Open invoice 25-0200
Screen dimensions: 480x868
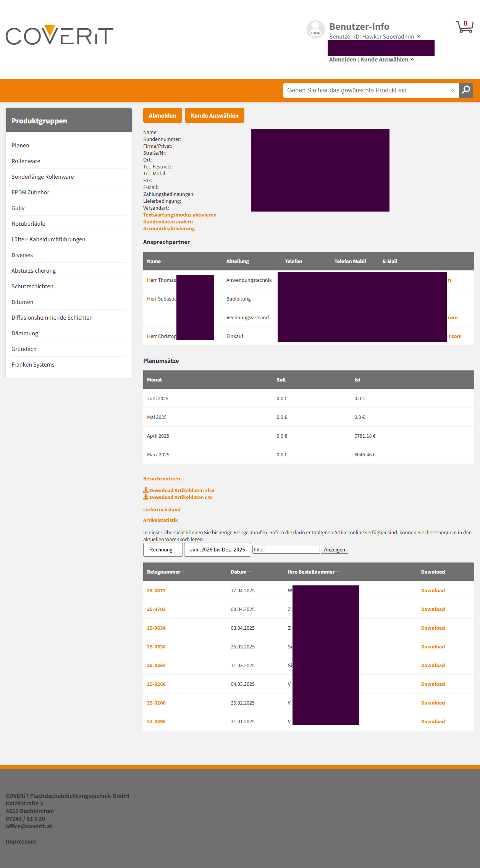click(x=156, y=703)
